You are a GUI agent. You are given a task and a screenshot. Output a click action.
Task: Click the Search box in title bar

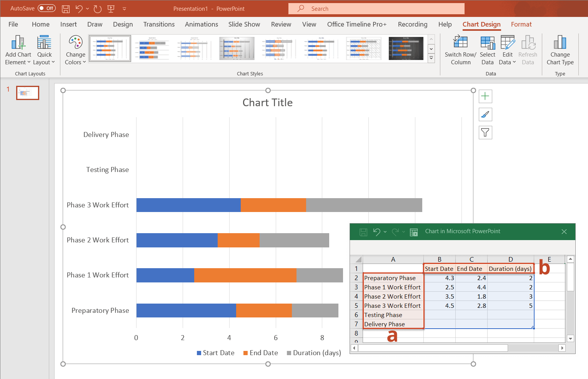(x=376, y=8)
